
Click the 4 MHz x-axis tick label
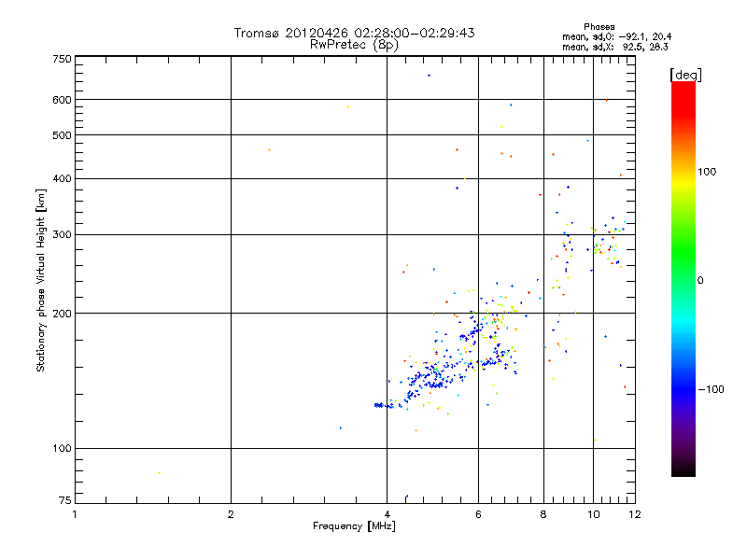(387, 514)
